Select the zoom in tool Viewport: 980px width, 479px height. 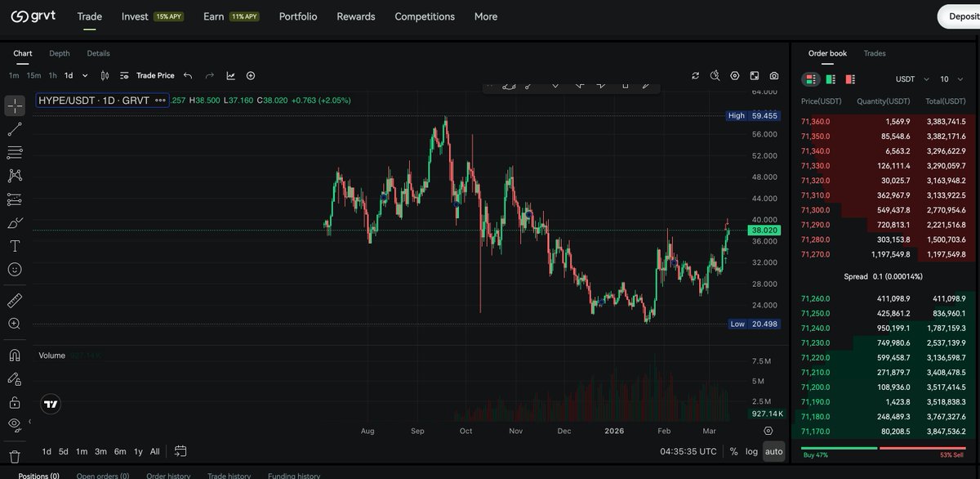pyautogui.click(x=15, y=324)
